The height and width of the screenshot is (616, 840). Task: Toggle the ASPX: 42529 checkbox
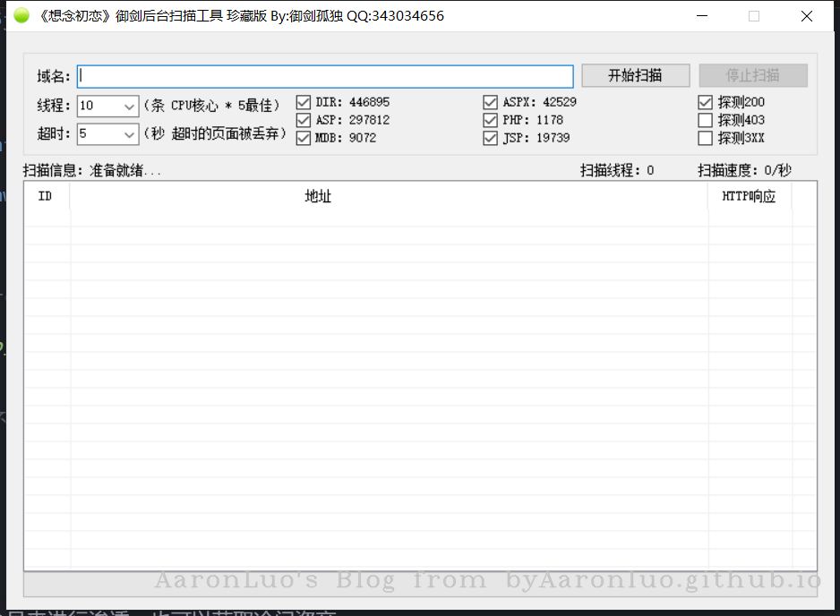pos(490,102)
